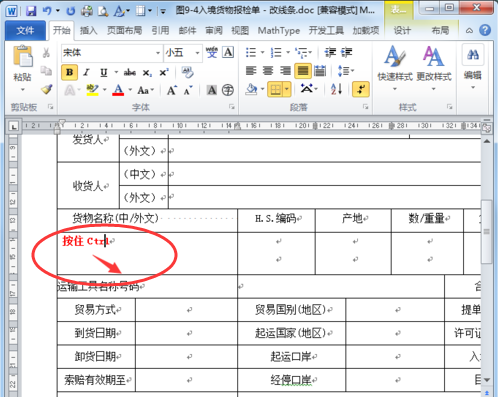Click the distributed alignment icon
Image resolution: width=498 pixels, height=397 pixels.
point(320,71)
